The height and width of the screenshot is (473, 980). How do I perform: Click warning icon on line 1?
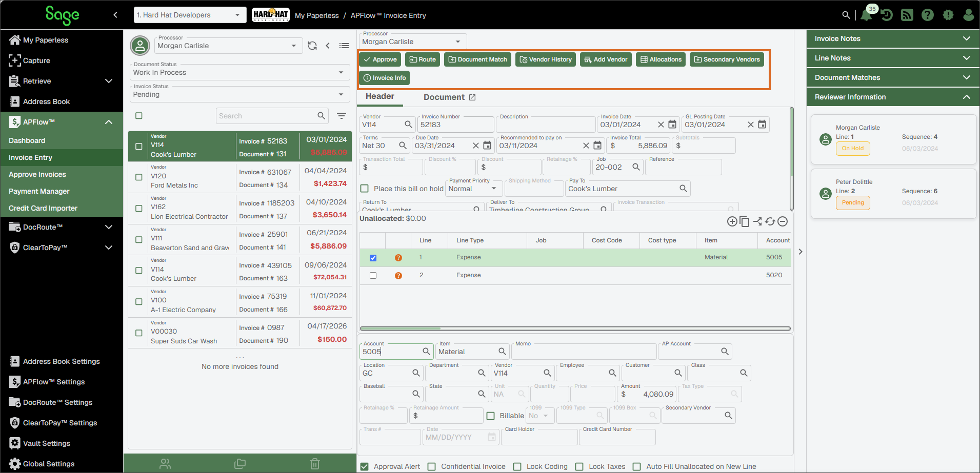click(x=398, y=258)
